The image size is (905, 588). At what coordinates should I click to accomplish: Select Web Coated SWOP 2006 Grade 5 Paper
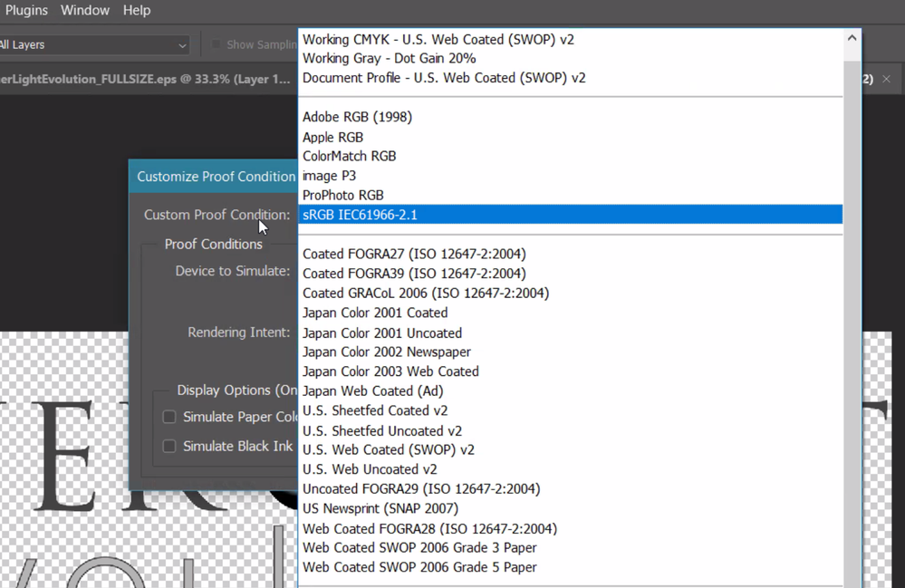coord(420,567)
